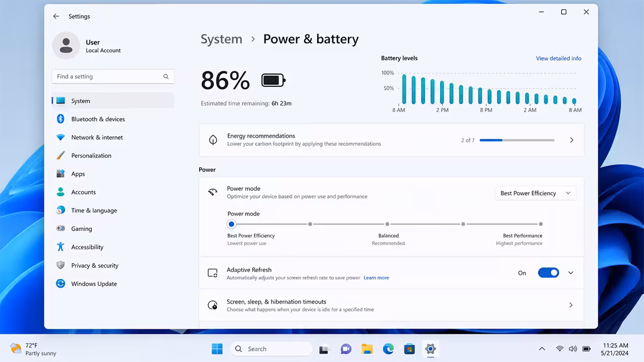Open the chat app on taskbar

346,349
